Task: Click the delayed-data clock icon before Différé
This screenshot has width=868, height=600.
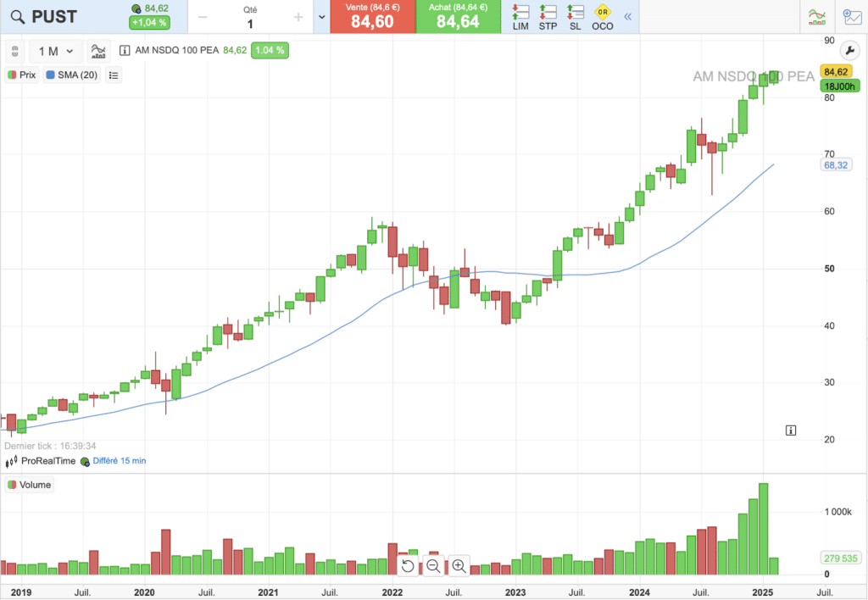Action: (85, 462)
